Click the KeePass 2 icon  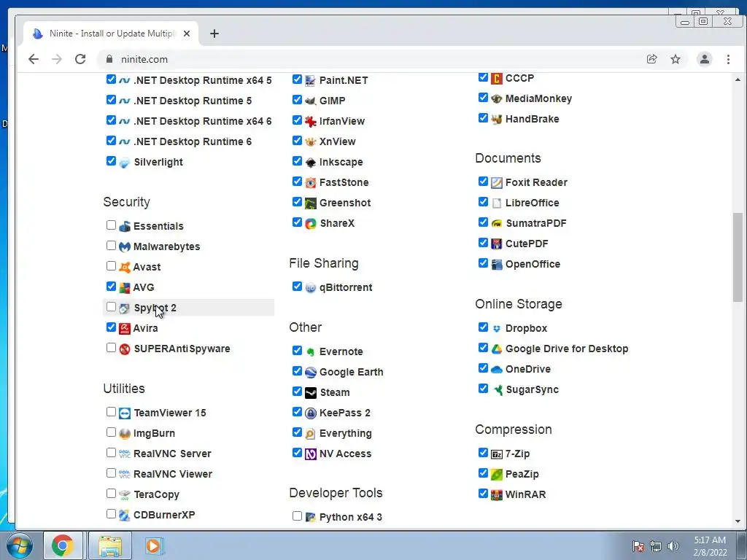click(x=311, y=413)
